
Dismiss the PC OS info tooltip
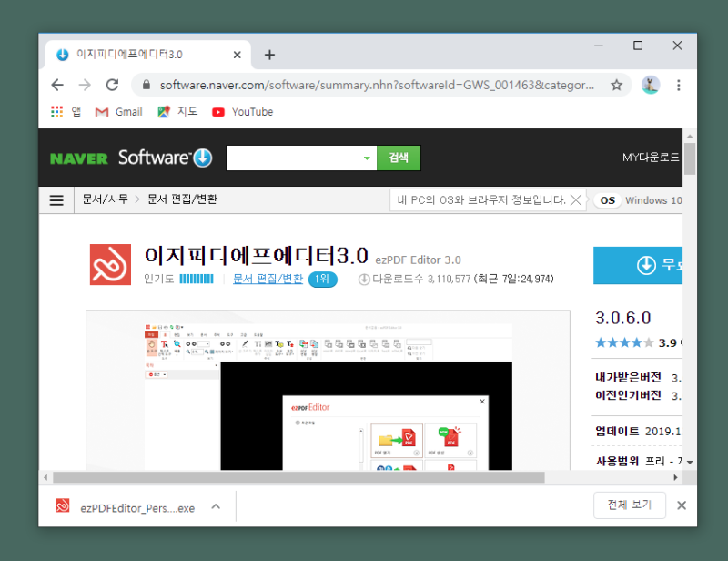click(x=576, y=200)
